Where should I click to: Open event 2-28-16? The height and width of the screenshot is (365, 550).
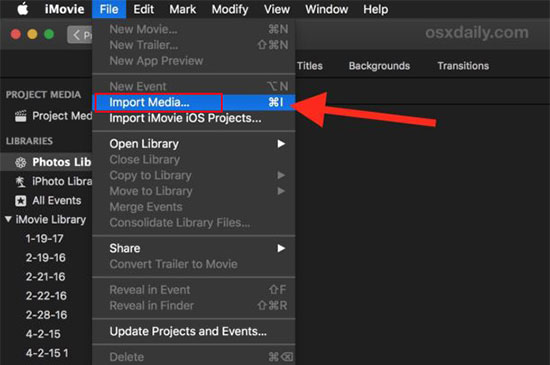(x=46, y=315)
